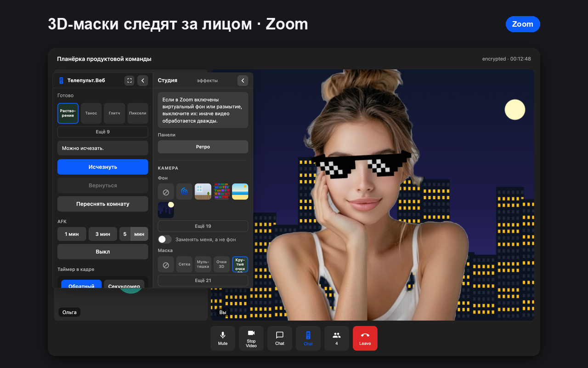The width and height of the screenshot is (588, 368).
Task: Collapse the Телепульт.Веб panel with its chevron
Action: [143, 80]
